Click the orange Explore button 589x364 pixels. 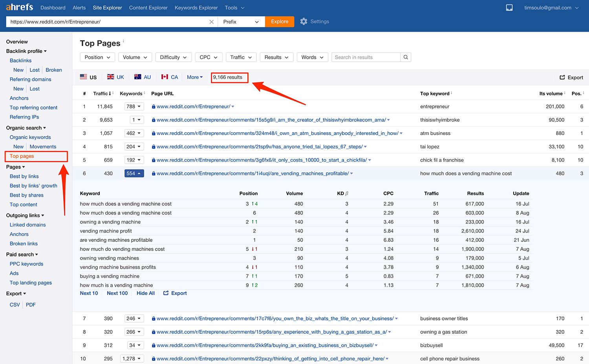280,22
